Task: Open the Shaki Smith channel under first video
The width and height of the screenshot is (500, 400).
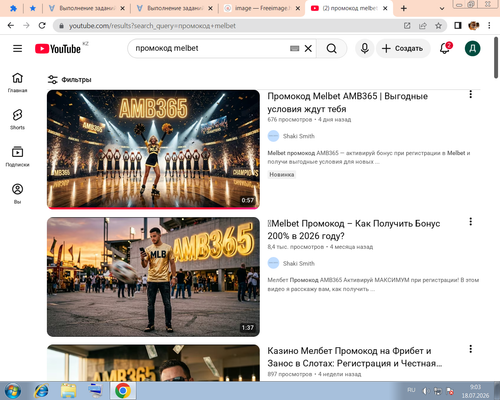Action: (x=299, y=136)
